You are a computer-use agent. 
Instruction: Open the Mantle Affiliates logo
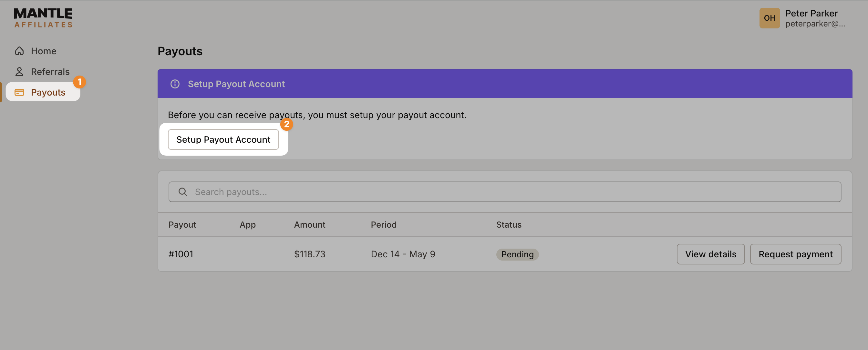click(43, 17)
